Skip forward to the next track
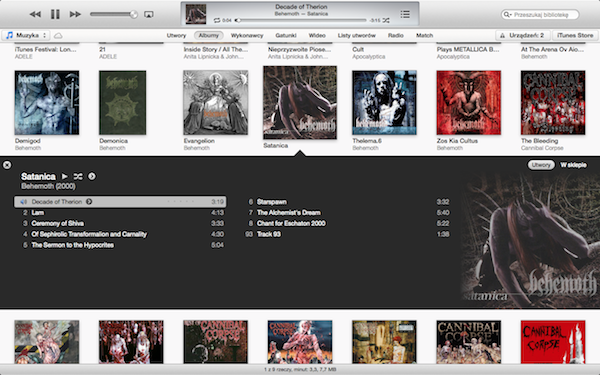This screenshot has height=375, width=600. pyautogui.click(x=75, y=15)
